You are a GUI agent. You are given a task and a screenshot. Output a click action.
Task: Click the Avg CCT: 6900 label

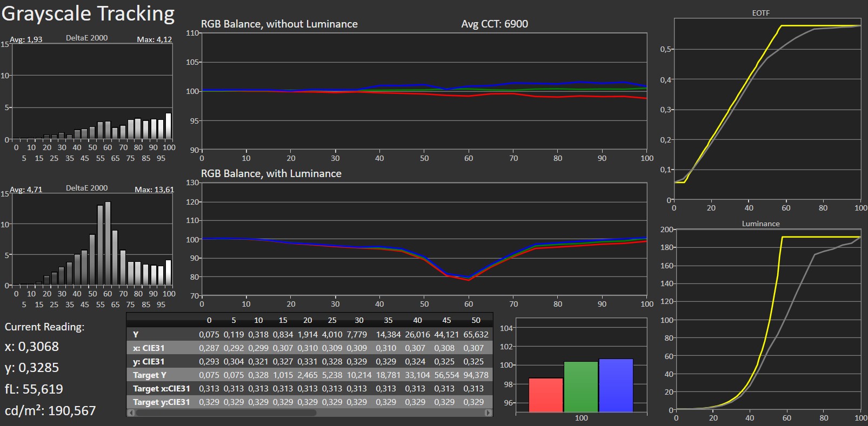(494, 24)
